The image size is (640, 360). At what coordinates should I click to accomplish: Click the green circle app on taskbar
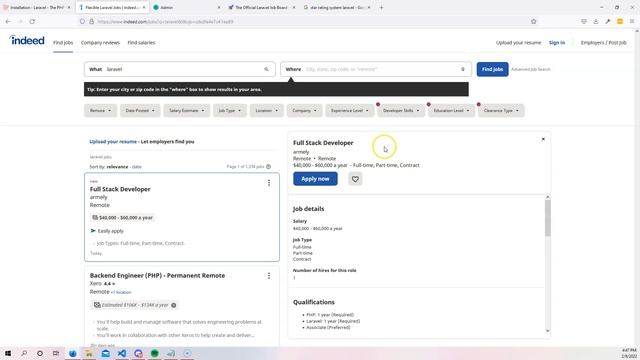(x=154, y=353)
